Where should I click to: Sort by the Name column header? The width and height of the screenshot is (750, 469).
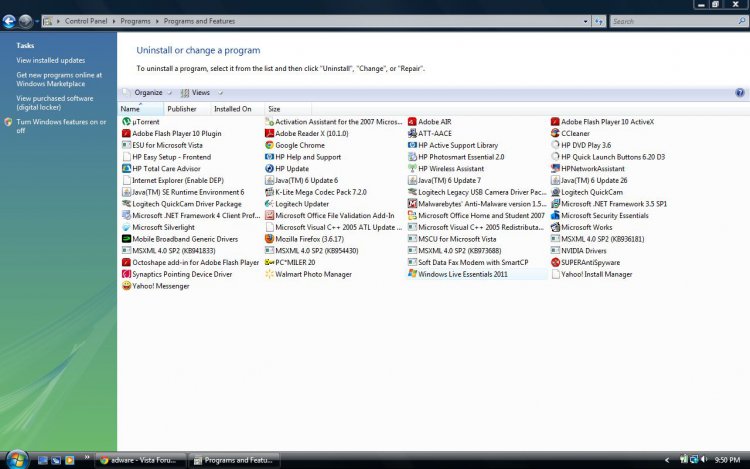141,109
